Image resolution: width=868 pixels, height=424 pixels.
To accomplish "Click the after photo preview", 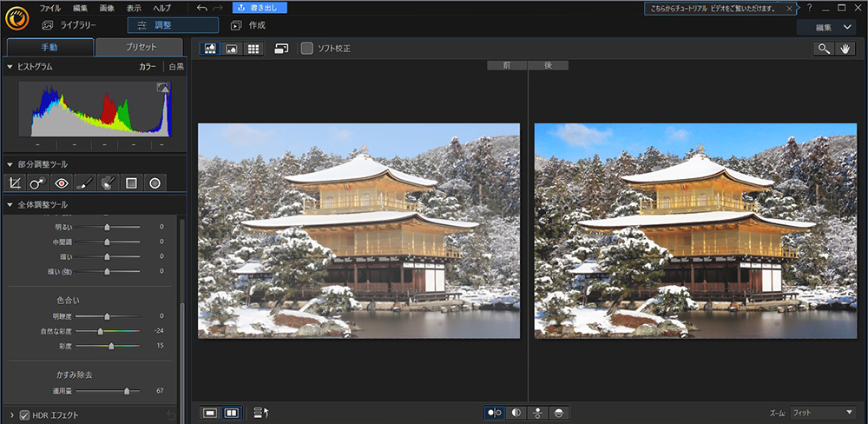I will click(x=695, y=230).
